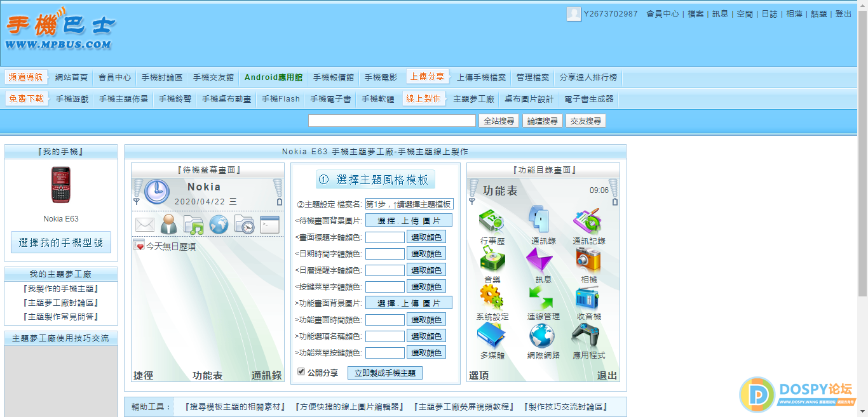
Task: Open 我製作的手機主題 link
Action: [x=60, y=289]
